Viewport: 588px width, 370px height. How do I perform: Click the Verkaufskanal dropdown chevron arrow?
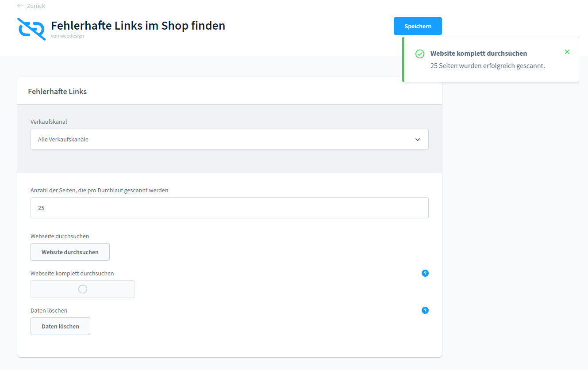point(418,140)
